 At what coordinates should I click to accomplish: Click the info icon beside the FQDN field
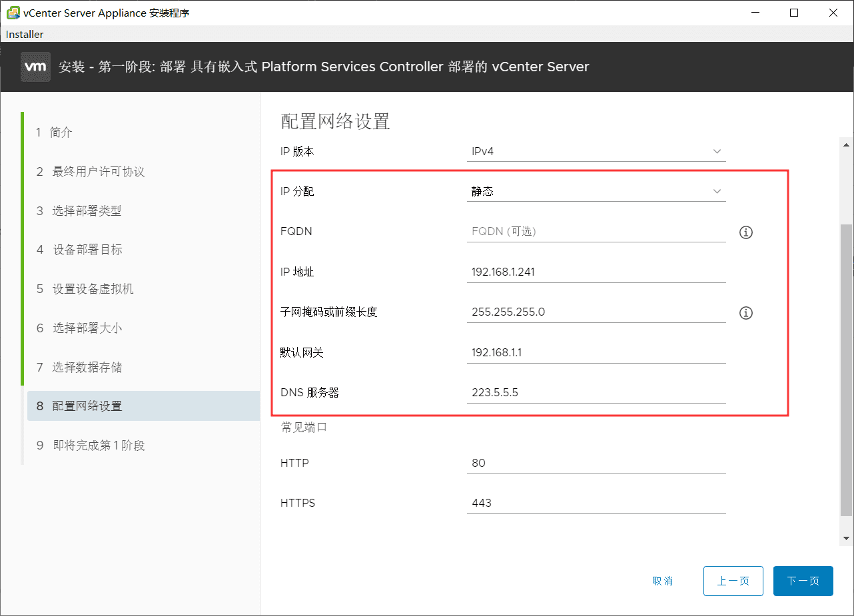pyautogui.click(x=745, y=232)
